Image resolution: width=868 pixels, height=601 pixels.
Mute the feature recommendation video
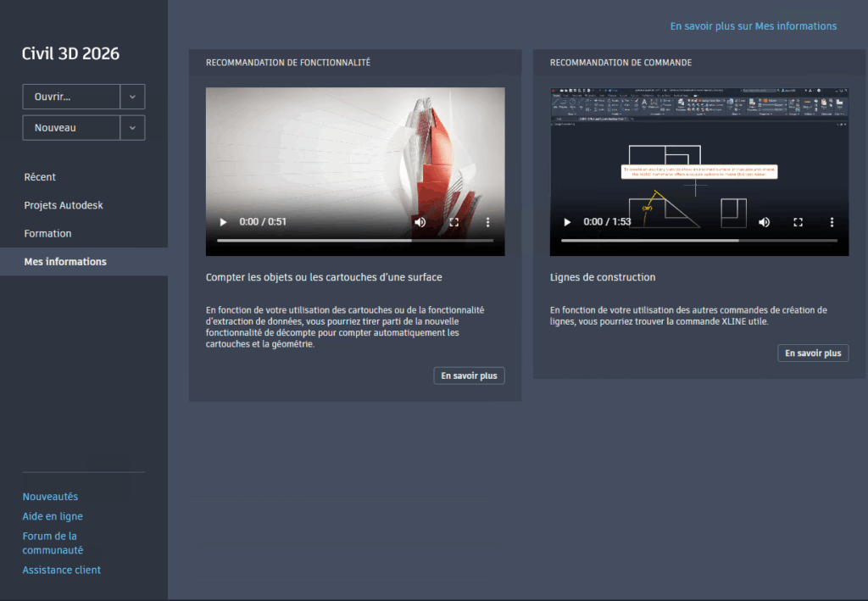tap(420, 222)
